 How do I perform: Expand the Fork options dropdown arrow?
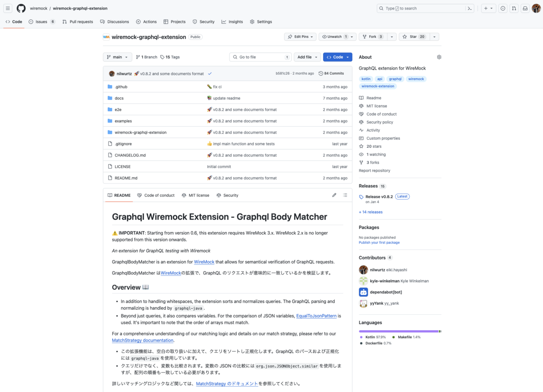pos(392,37)
